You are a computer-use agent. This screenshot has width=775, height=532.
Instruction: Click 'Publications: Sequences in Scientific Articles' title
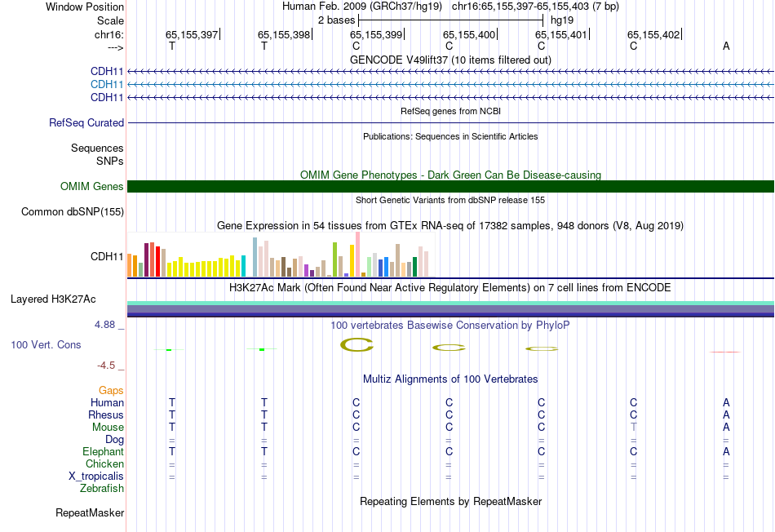pyautogui.click(x=450, y=136)
